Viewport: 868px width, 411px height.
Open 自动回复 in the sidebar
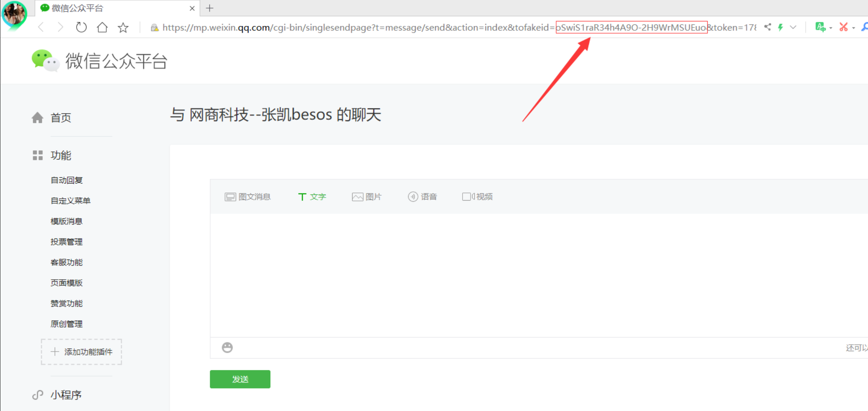(x=67, y=180)
